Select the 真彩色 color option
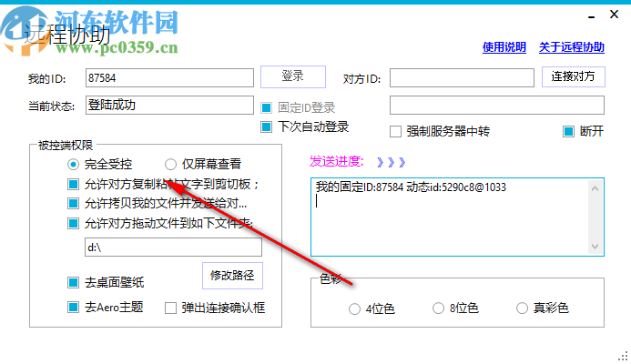The image size is (631, 364). pyautogui.click(x=522, y=308)
